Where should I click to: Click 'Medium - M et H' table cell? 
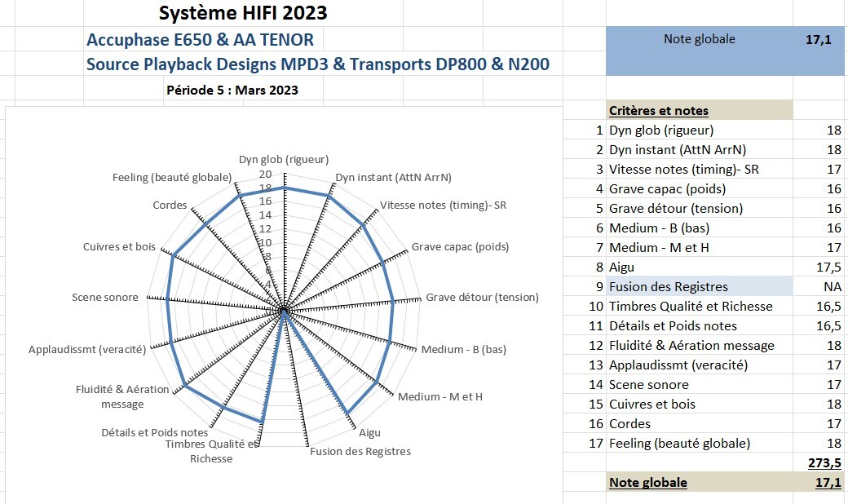click(700, 248)
